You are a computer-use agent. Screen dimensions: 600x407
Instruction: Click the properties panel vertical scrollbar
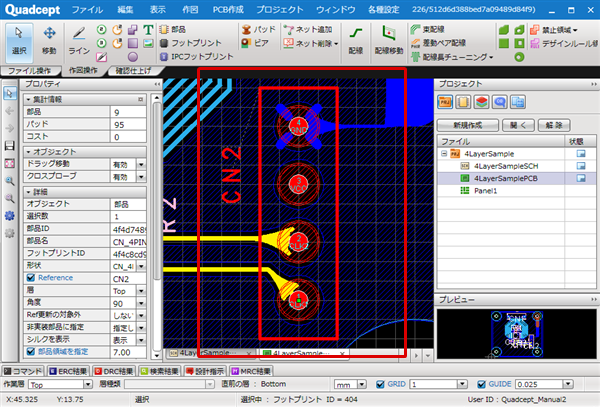pyautogui.click(x=157, y=226)
